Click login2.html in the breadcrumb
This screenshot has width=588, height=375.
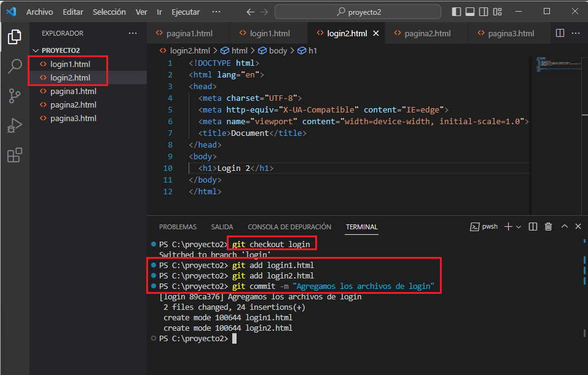190,50
